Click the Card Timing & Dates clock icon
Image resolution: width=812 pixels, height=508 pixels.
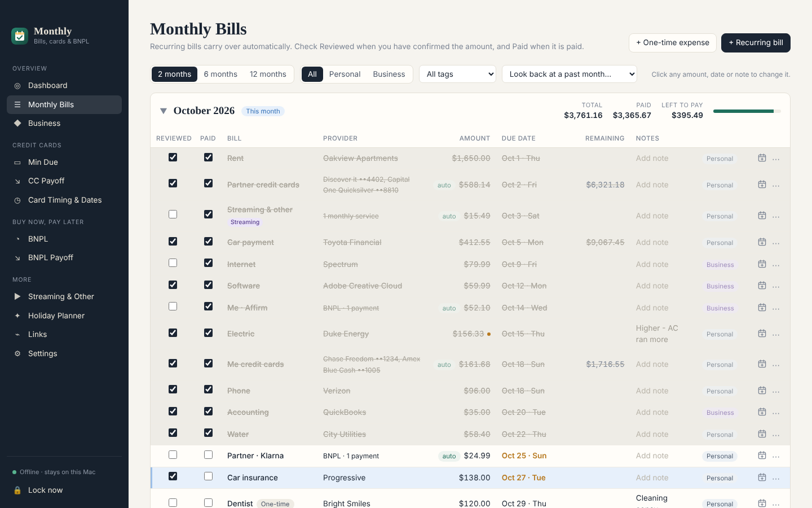17,200
